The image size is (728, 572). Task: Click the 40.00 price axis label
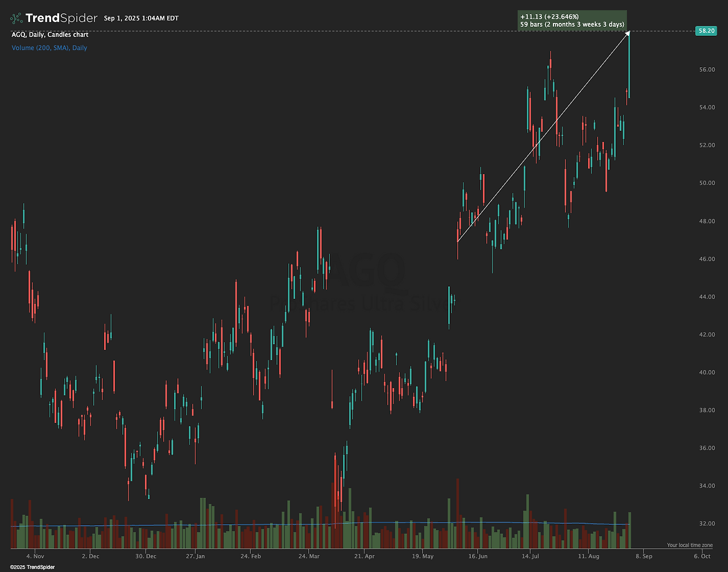coord(707,372)
